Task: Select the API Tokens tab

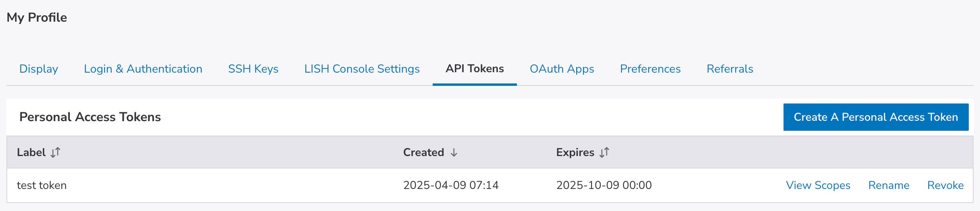Action: (475, 69)
